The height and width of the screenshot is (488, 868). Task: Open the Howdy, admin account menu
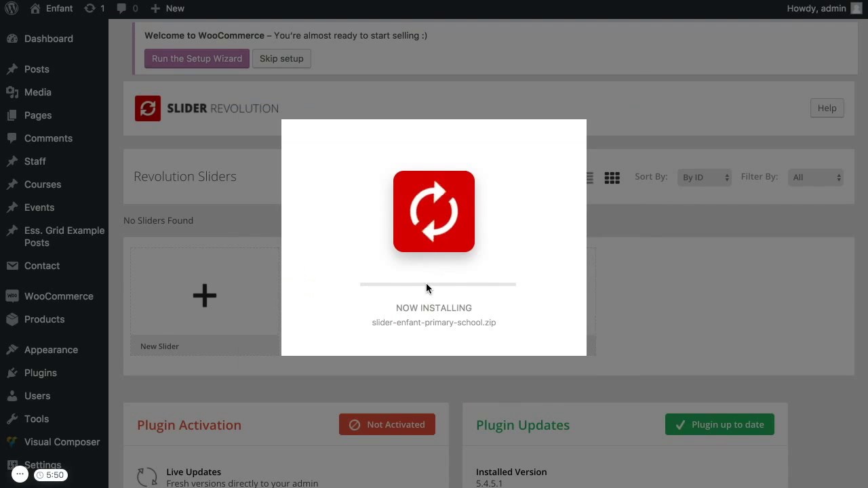[x=825, y=8]
